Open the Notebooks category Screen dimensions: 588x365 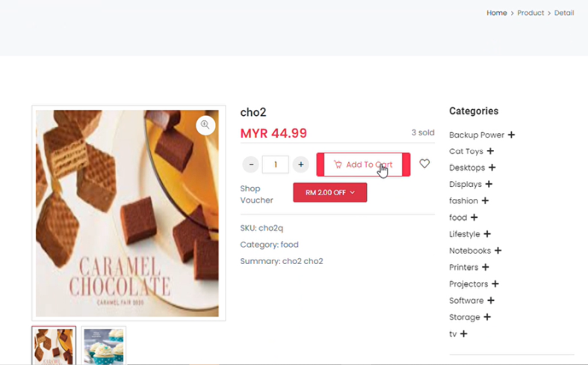click(x=470, y=251)
